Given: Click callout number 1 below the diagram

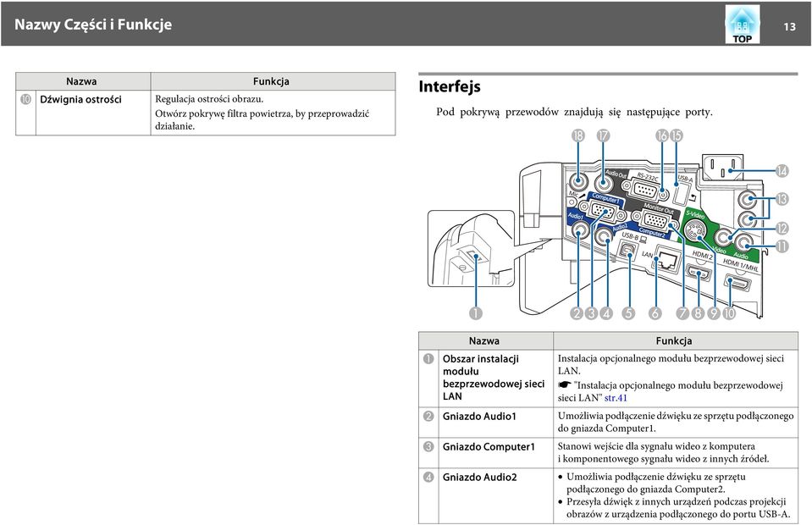Looking at the screenshot, I should click(x=475, y=313).
